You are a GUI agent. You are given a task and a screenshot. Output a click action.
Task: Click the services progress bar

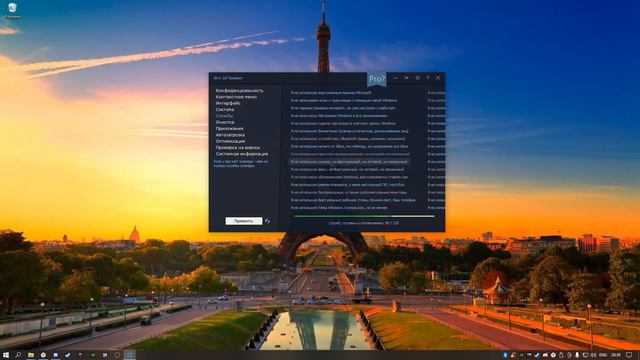(x=364, y=216)
